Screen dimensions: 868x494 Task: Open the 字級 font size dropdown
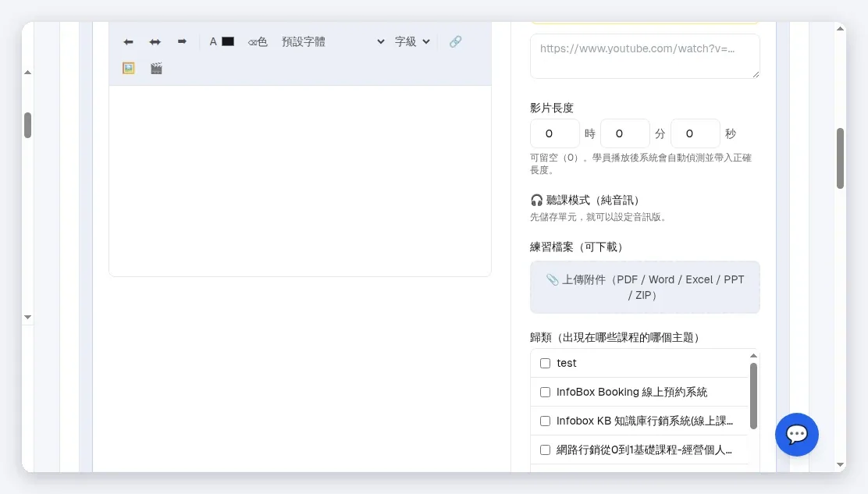pyautogui.click(x=412, y=42)
